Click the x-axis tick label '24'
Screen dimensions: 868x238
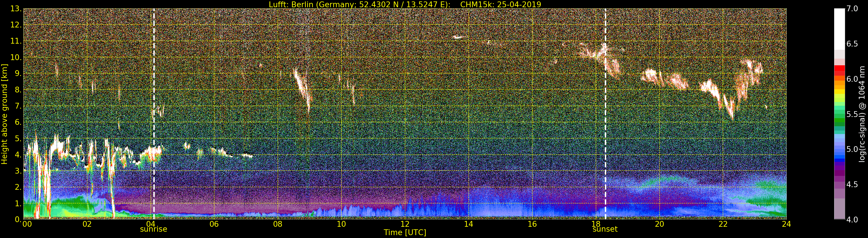(786, 224)
